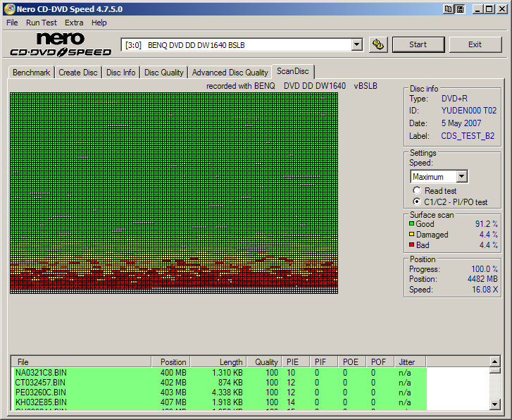Image resolution: width=512 pixels, height=420 pixels.
Task: Click the Nero CD-DVD Speed logo
Action: (x=61, y=44)
